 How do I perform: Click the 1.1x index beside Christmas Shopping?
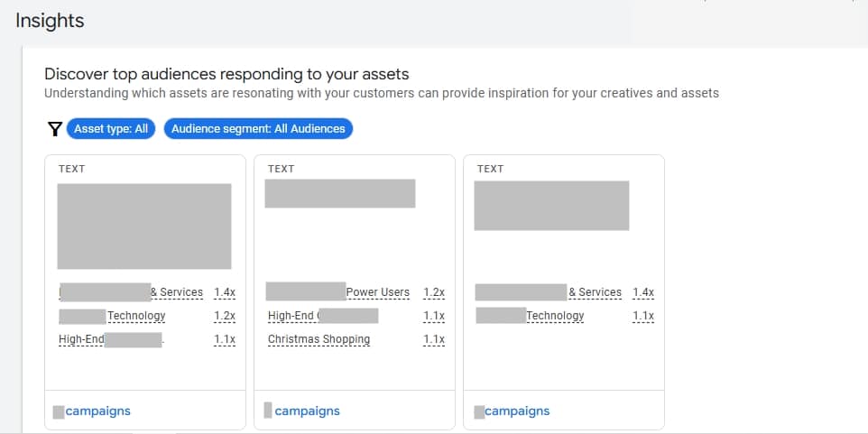434,339
